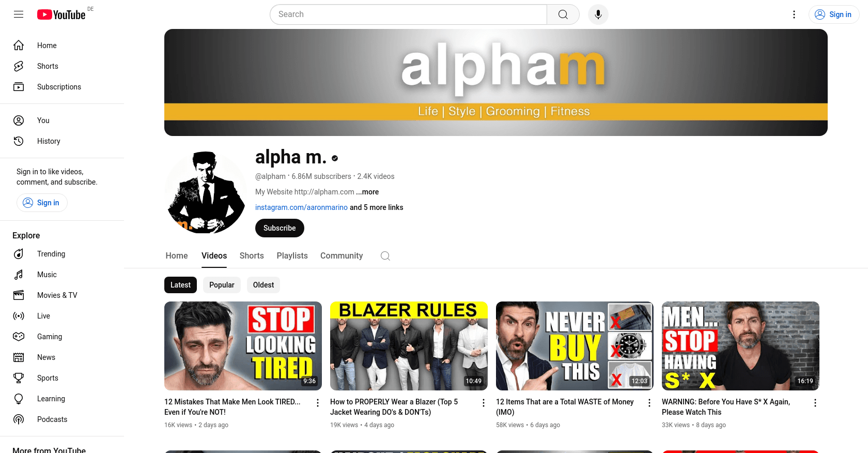The width and height of the screenshot is (868, 453).
Task: Switch to the Community tab
Action: tap(342, 256)
